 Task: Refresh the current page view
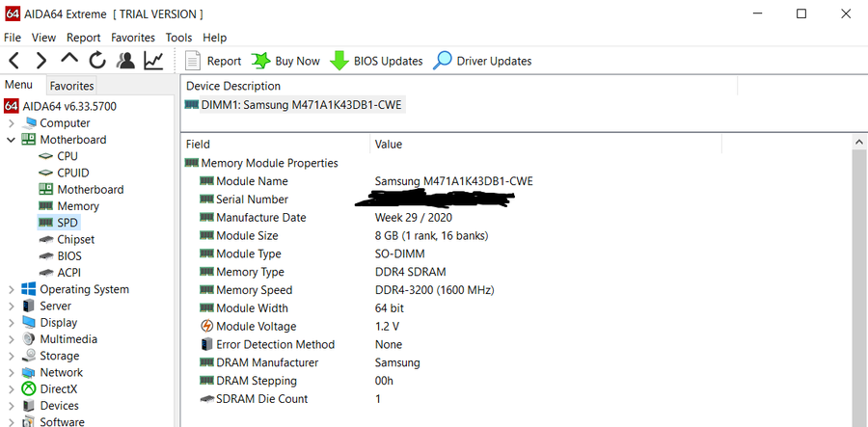pos(96,61)
